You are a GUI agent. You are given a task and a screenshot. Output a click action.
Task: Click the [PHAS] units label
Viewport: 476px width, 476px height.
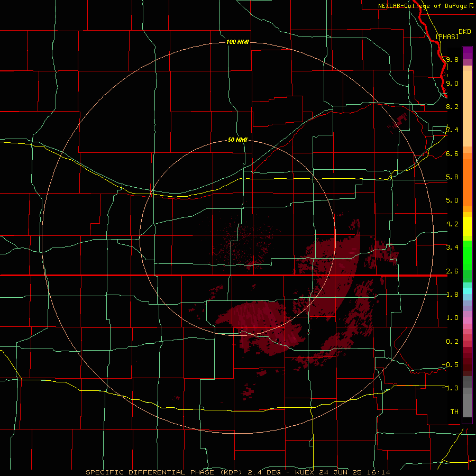[447, 36]
